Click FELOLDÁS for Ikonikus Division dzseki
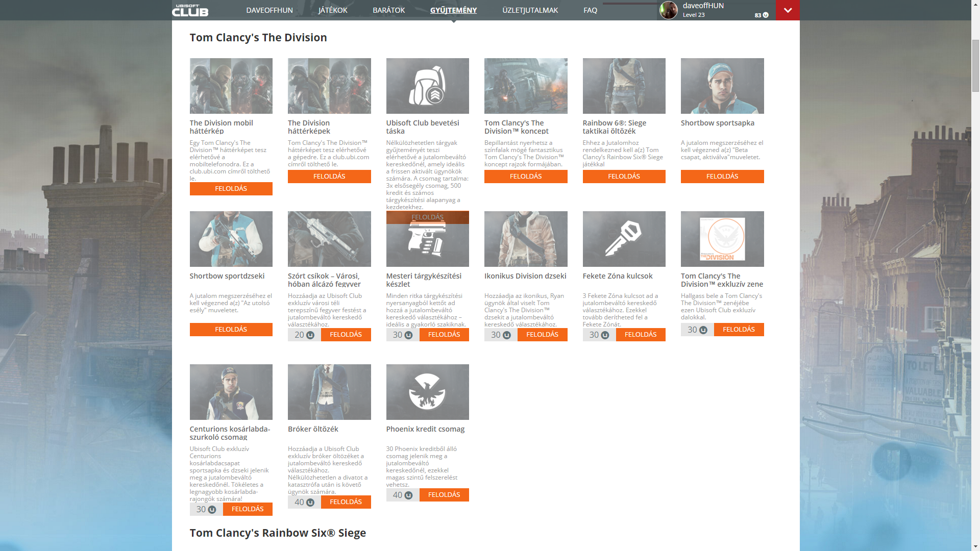Image resolution: width=980 pixels, height=551 pixels. pos(543,335)
